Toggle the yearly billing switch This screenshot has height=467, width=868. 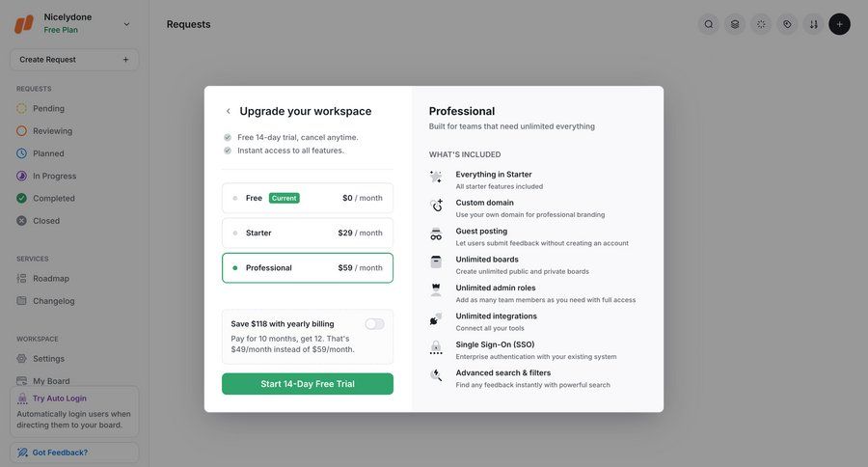374,324
